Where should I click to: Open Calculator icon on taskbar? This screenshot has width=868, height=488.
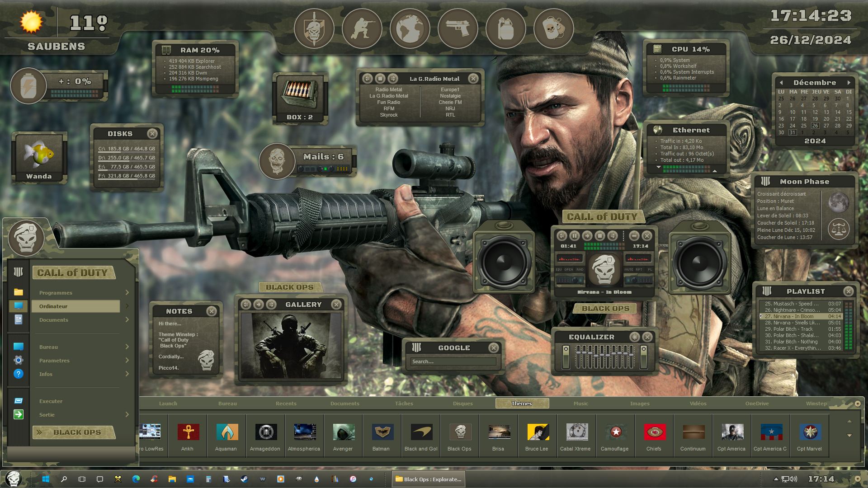pos(208,479)
